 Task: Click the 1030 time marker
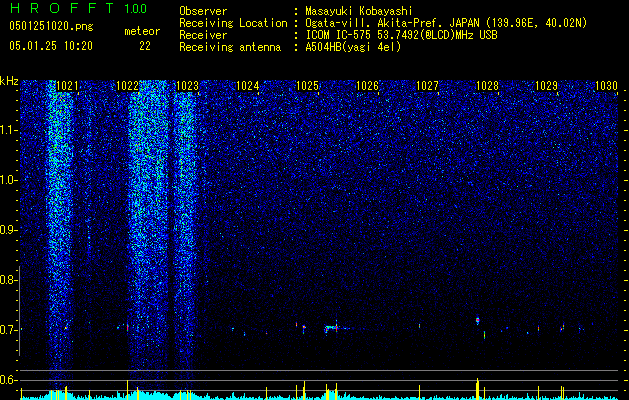click(607, 86)
